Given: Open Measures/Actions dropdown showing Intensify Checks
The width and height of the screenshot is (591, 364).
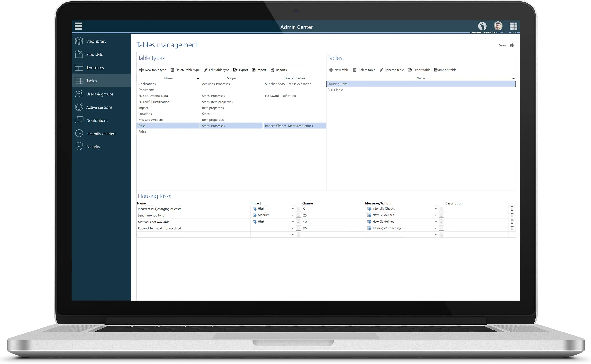Looking at the screenshot, I should click(435, 209).
